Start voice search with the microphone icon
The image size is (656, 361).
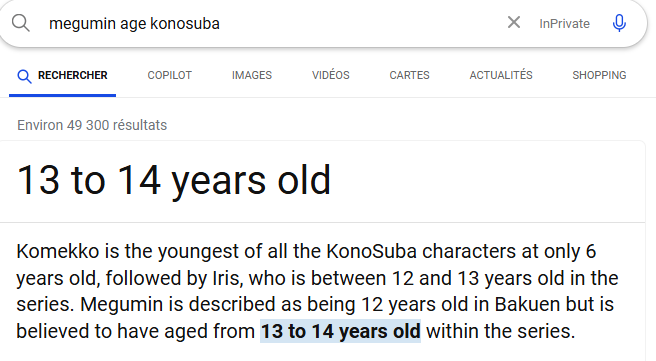tap(619, 23)
